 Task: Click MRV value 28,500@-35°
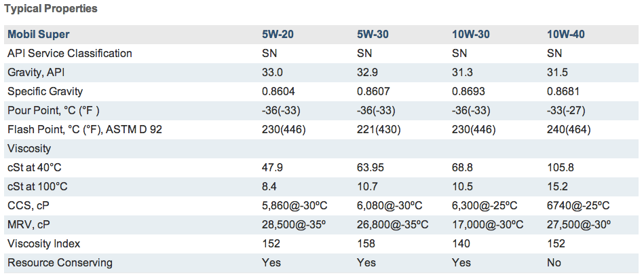click(294, 224)
